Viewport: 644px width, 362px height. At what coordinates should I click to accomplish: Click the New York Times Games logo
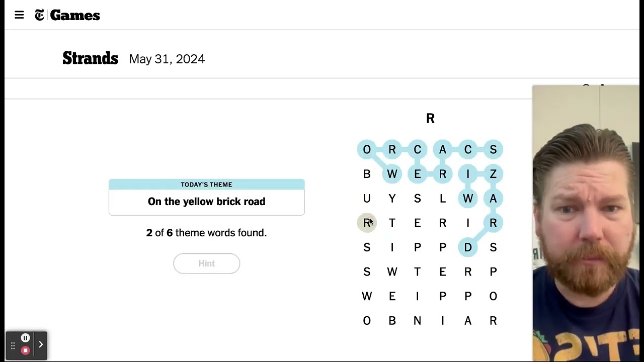(x=67, y=16)
